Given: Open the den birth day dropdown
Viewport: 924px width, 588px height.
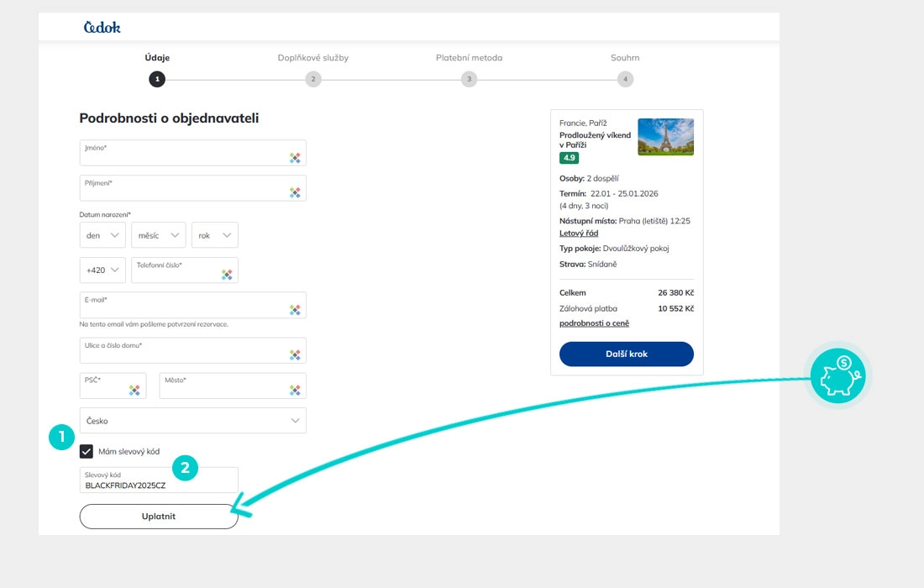Looking at the screenshot, I should click(x=102, y=235).
